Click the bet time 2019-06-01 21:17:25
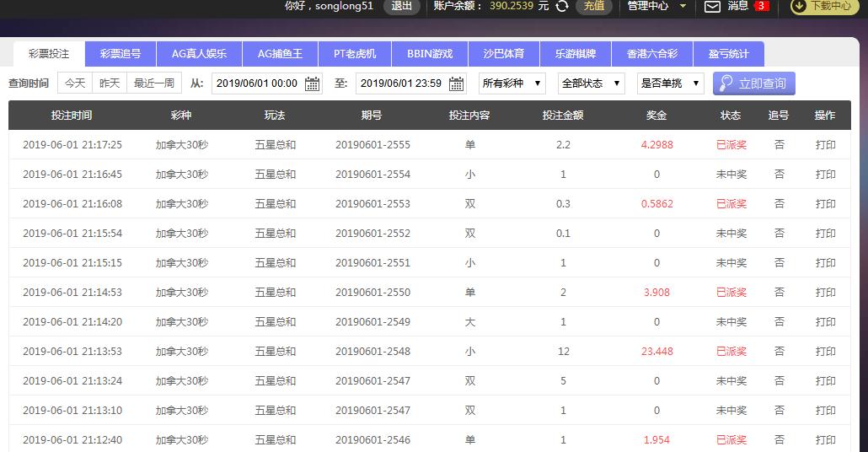This screenshot has height=452, width=868. pos(72,145)
